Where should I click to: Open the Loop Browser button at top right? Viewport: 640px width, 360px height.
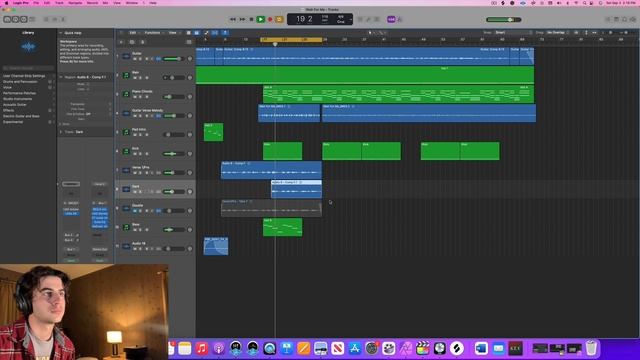coord(624,19)
